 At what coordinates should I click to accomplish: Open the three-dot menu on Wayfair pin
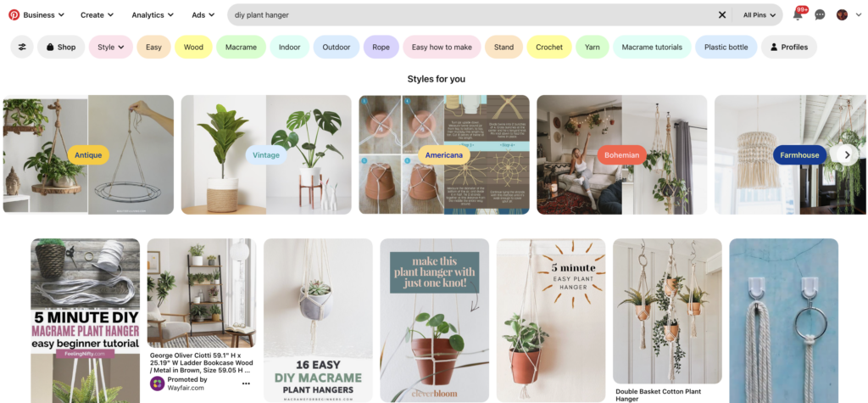[x=246, y=383]
